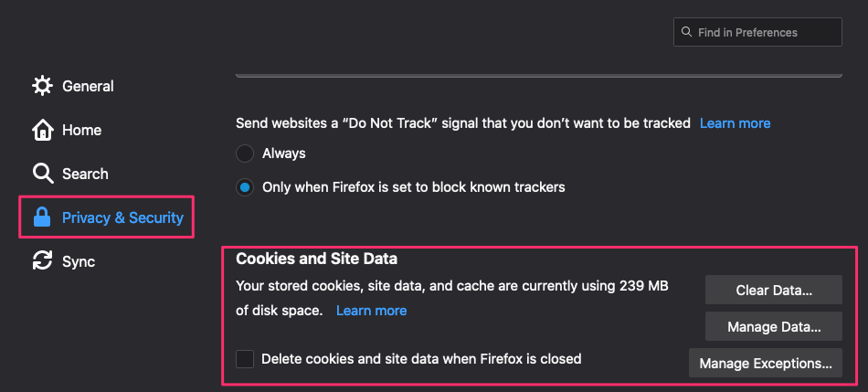
Task: Open the Sync preferences label
Action: (x=79, y=261)
